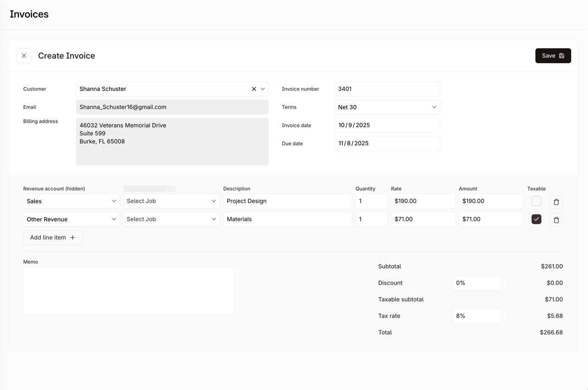Clear the selected customer Shanna Schuster

[253, 89]
